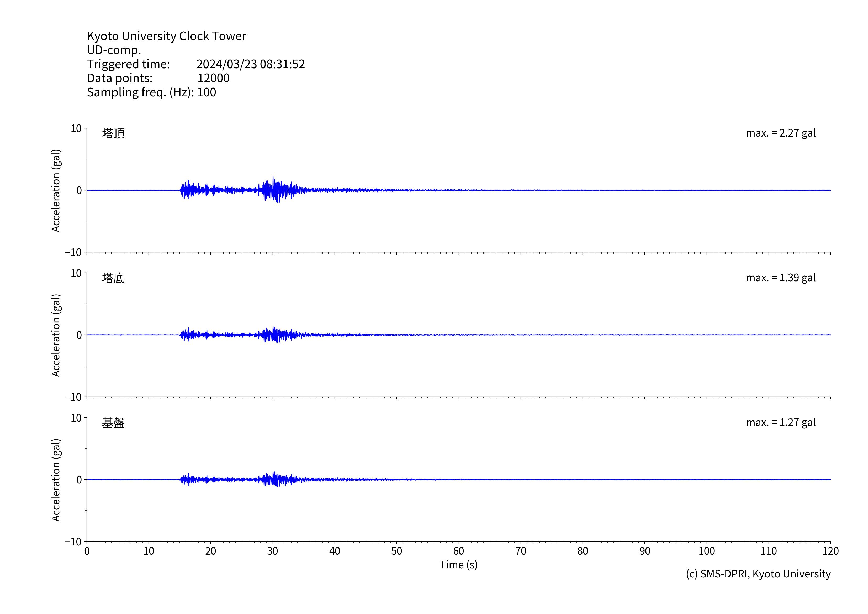The image size is (868, 614).
Task: Click the 120 tick on the time axis
Action: click(830, 551)
